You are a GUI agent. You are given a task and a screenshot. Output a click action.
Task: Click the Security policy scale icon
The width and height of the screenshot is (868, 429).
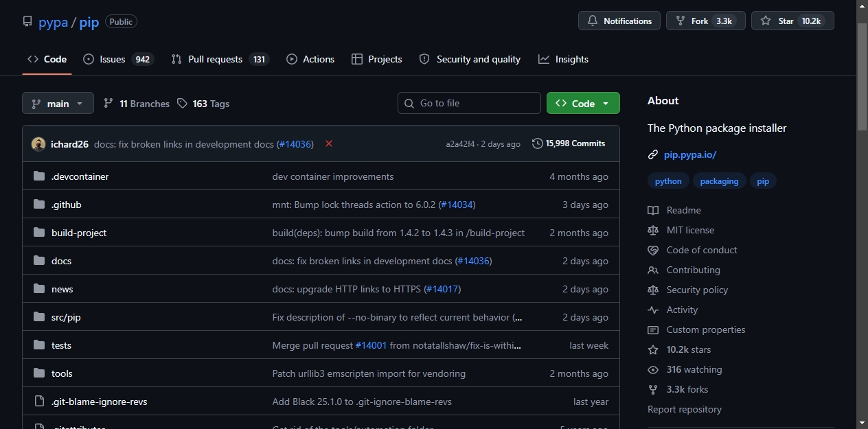coord(653,290)
